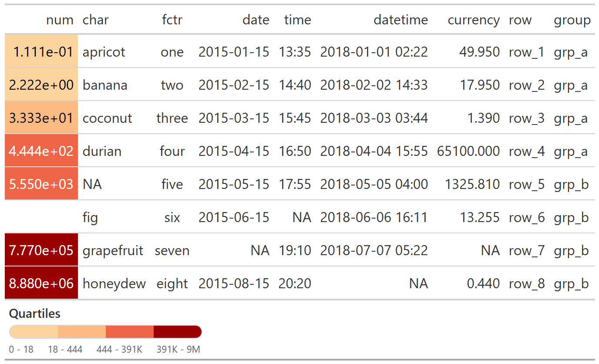Click the 'datetime' column header
Screen dimensions: 599x364
(x=400, y=20)
